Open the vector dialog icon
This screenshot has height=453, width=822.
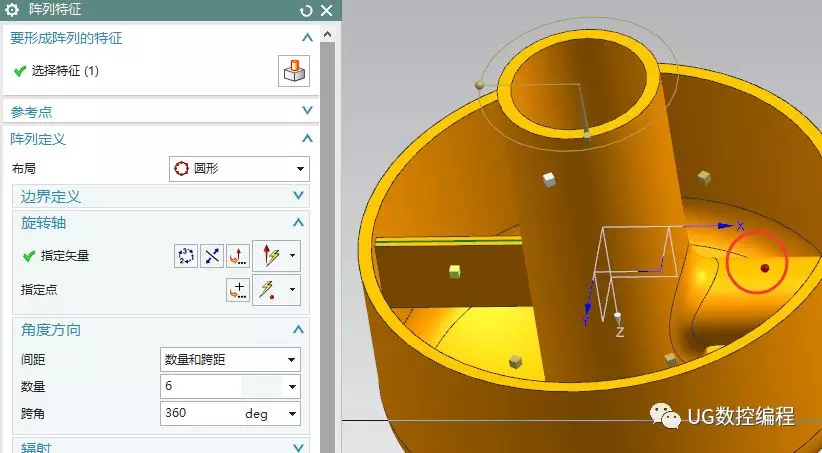238,256
